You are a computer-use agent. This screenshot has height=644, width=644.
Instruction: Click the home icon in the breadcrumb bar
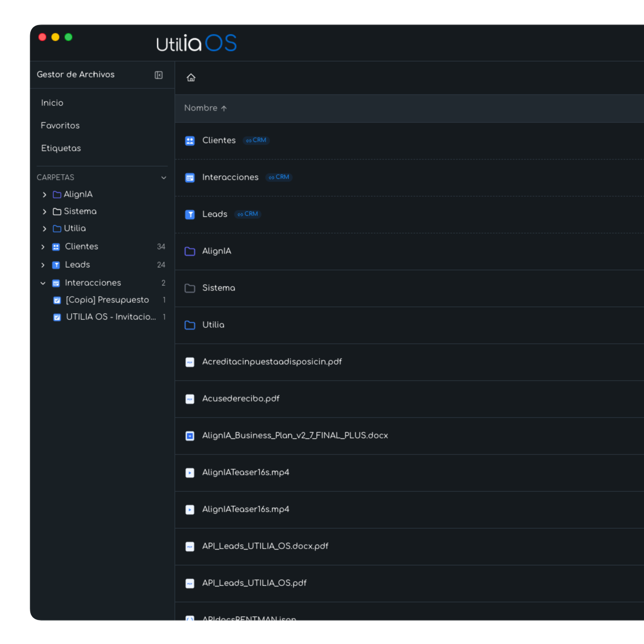[191, 77]
